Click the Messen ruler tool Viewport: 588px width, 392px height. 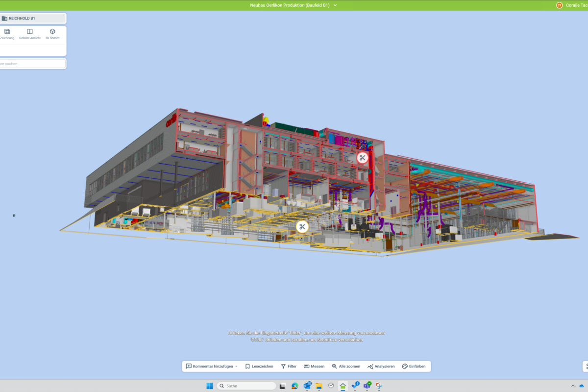[x=314, y=367]
